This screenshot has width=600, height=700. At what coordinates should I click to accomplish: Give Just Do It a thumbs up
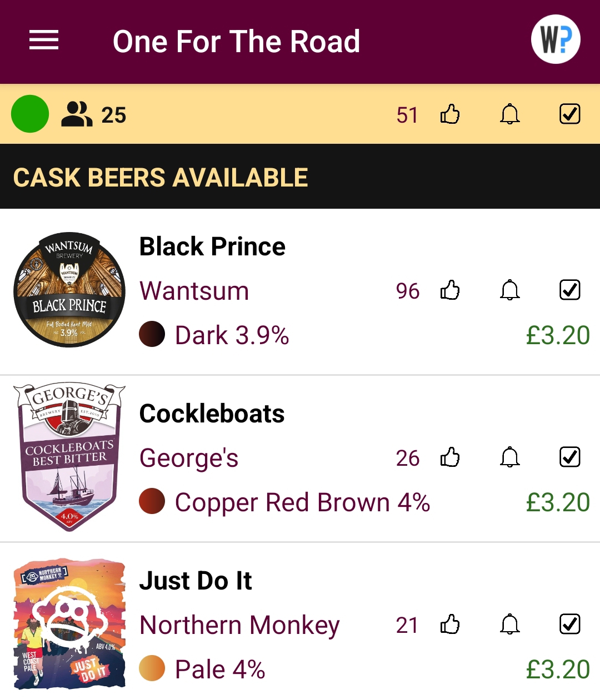coord(450,625)
